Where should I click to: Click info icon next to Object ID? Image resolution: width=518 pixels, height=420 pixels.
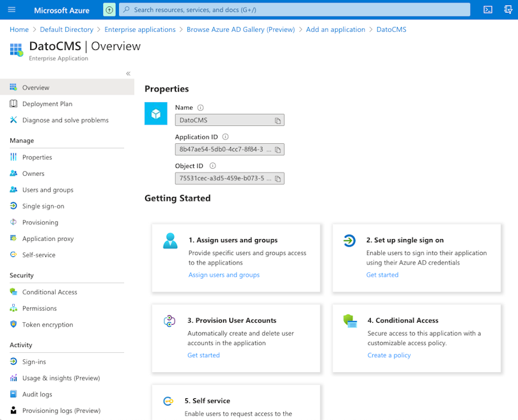(213, 166)
